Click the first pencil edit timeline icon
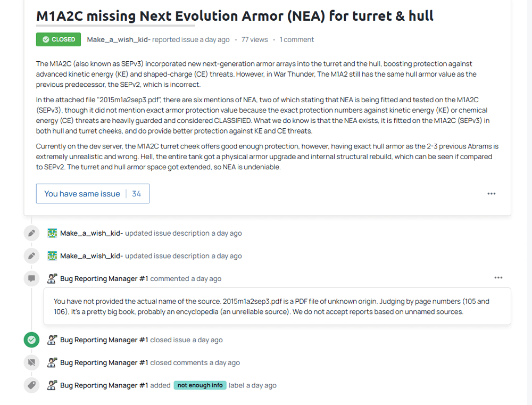Viewport: 532px width, 405px height. (x=31, y=233)
